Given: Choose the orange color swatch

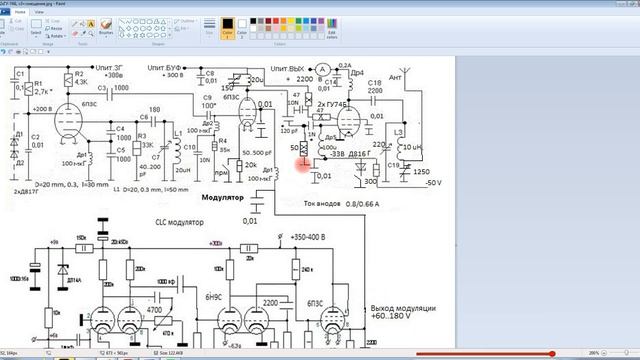Looking at the screenshot, I should 283,21.
